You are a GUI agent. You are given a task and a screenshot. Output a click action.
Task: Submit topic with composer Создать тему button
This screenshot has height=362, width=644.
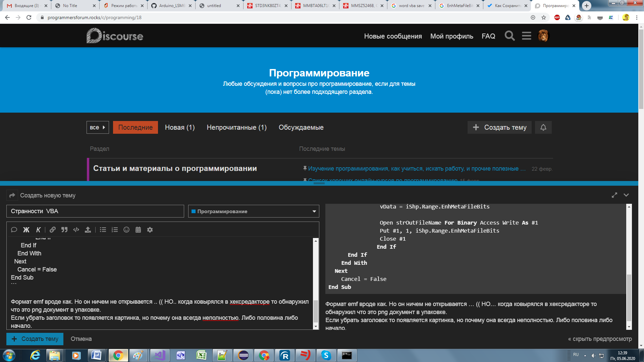[35, 339]
